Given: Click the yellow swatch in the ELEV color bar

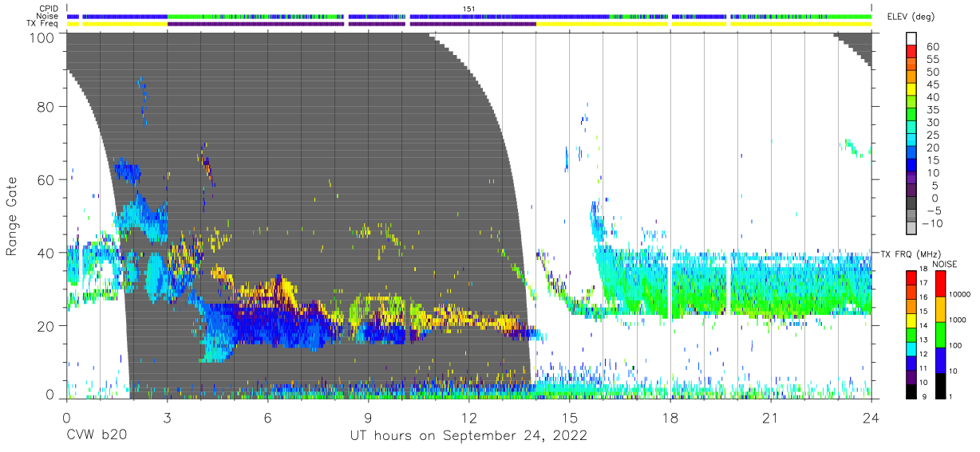Looking at the screenshot, I should click(x=911, y=91).
